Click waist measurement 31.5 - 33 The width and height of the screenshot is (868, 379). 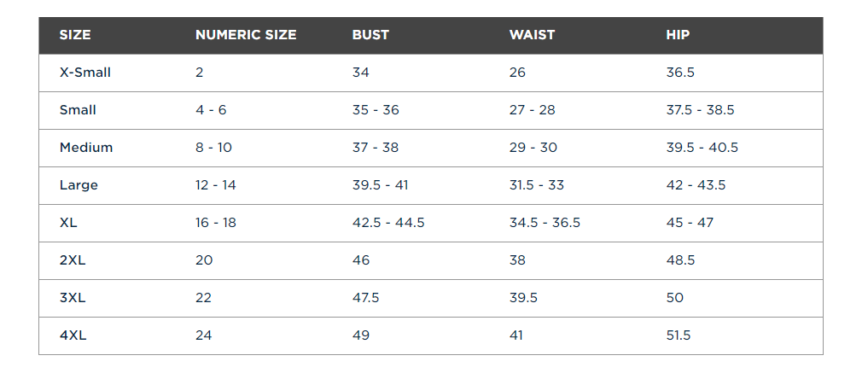point(537,185)
